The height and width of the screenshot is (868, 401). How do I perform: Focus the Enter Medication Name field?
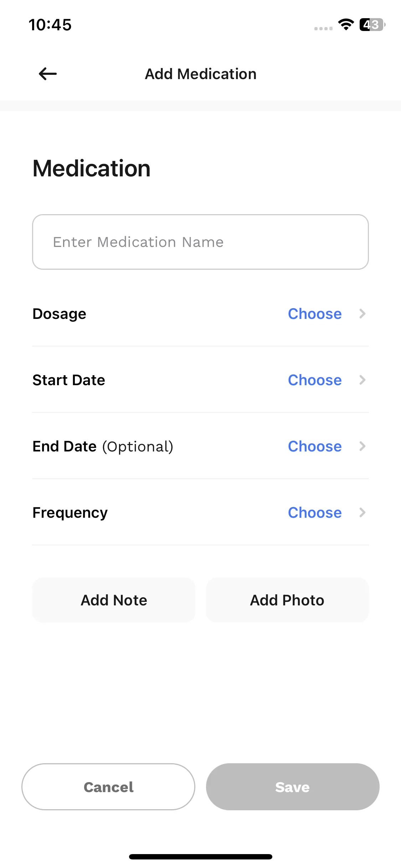pyautogui.click(x=200, y=242)
